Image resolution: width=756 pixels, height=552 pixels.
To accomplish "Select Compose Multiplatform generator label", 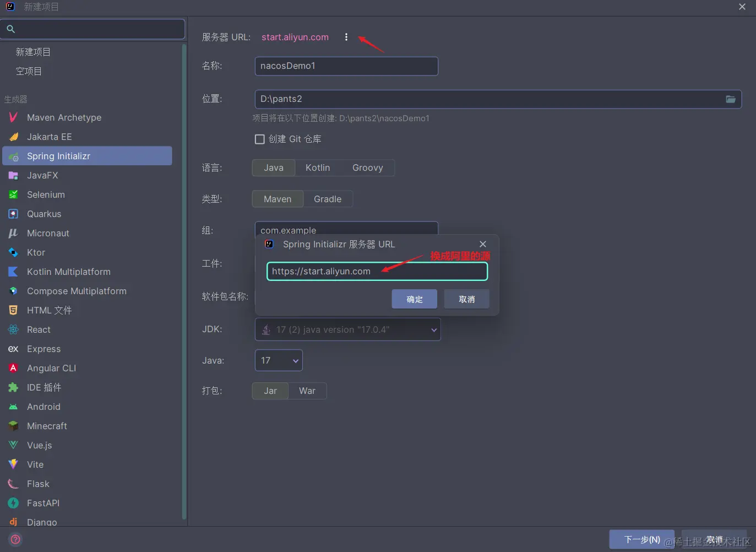I will pos(77,291).
